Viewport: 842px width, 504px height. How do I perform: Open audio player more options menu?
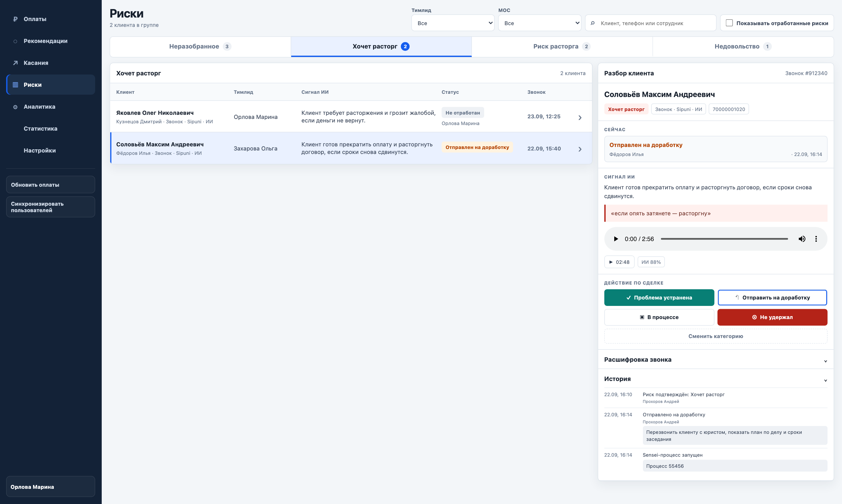tap(816, 239)
